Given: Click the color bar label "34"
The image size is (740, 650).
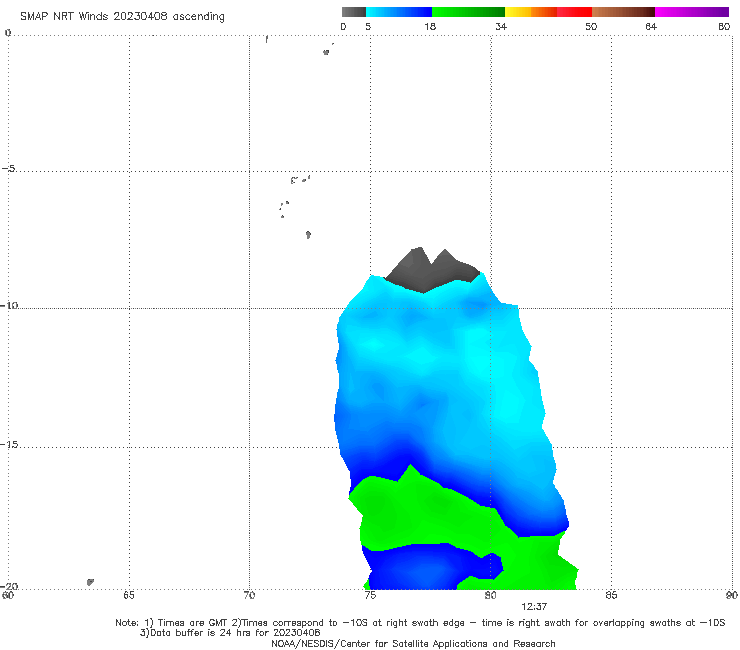Looking at the screenshot, I should (x=501, y=26).
